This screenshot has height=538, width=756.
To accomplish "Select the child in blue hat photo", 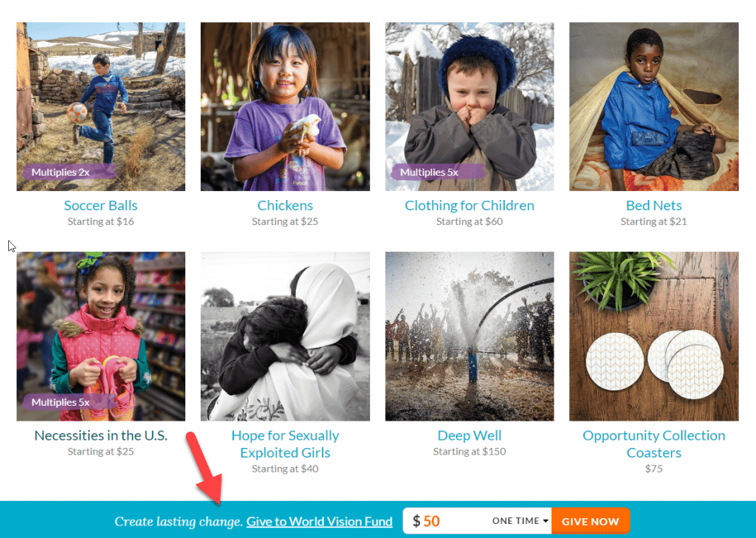I will pos(469,106).
